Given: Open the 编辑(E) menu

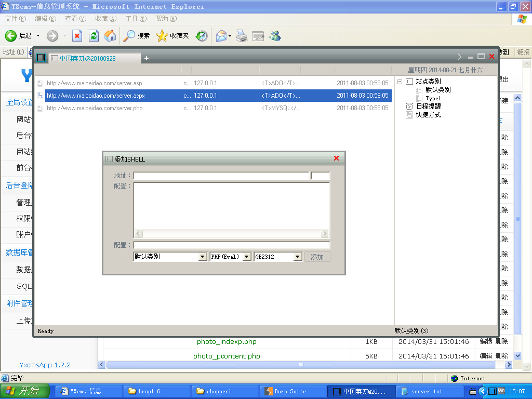Looking at the screenshot, I should tap(46, 19).
